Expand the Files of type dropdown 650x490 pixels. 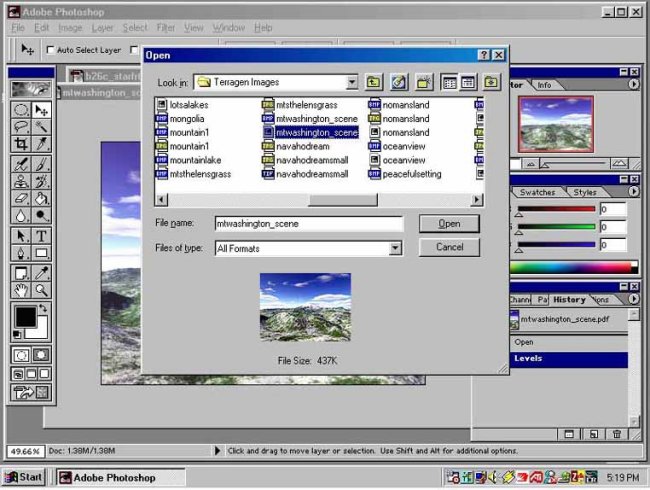pyautogui.click(x=395, y=248)
